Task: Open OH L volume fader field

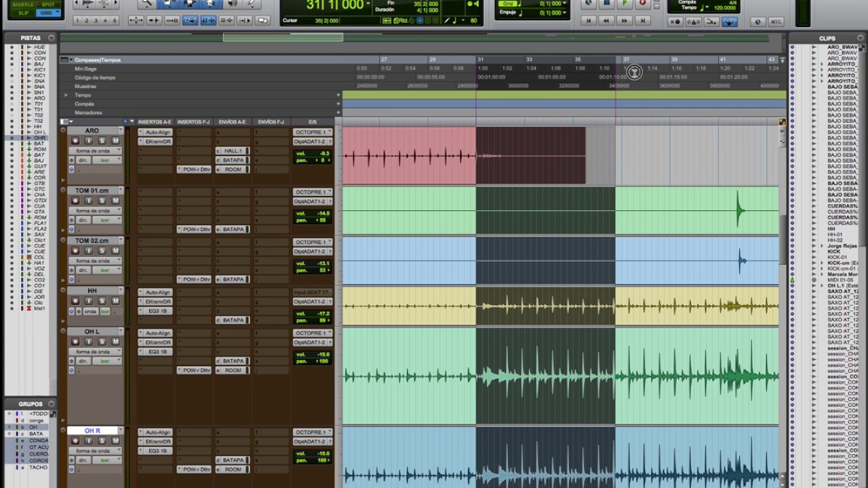Action: (313, 354)
